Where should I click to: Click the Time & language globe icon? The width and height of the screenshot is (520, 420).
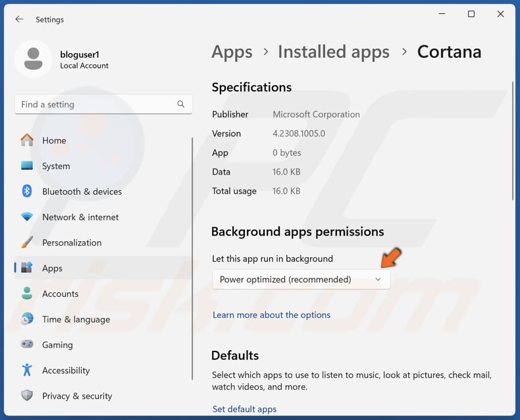(x=27, y=319)
